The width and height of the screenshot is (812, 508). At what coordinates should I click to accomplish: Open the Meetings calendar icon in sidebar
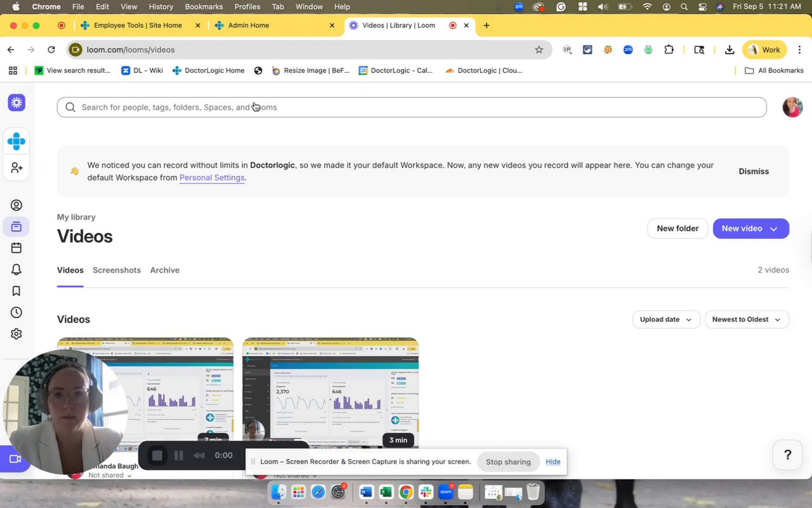pyautogui.click(x=16, y=248)
